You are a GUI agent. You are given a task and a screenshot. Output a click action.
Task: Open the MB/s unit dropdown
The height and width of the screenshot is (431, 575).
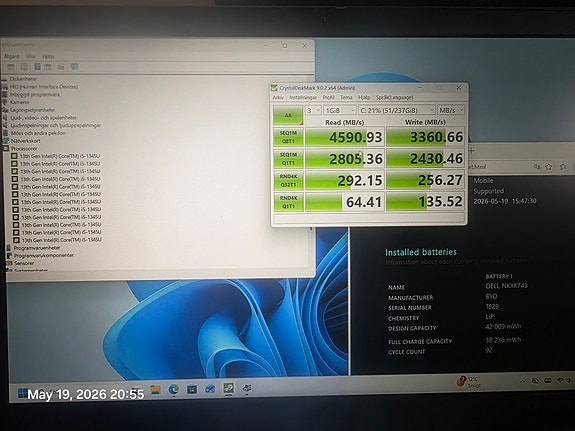(x=451, y=110)
